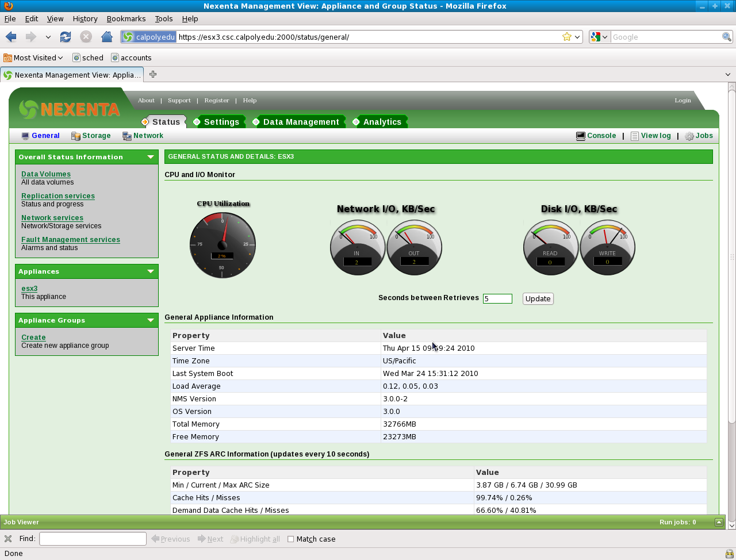Screen dimensions: 736x560
Task: Create a new appliance group link
Action: (33, 337)
